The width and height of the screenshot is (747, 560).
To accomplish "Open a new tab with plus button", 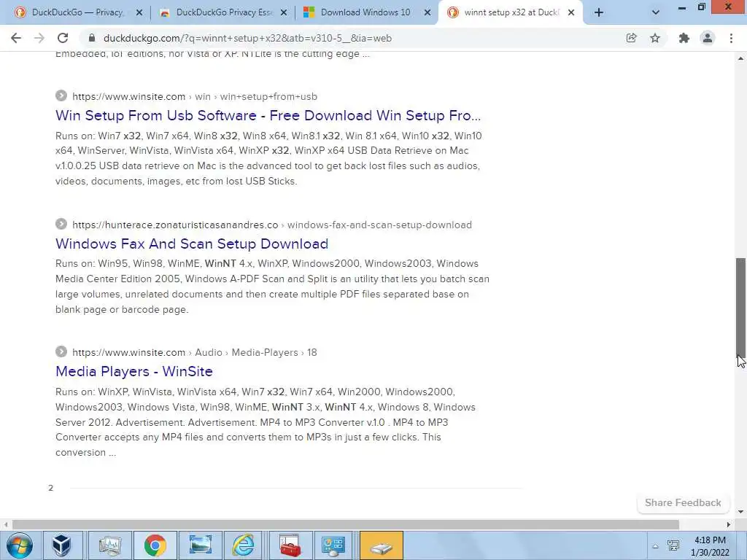I will (x=599, y=13).
